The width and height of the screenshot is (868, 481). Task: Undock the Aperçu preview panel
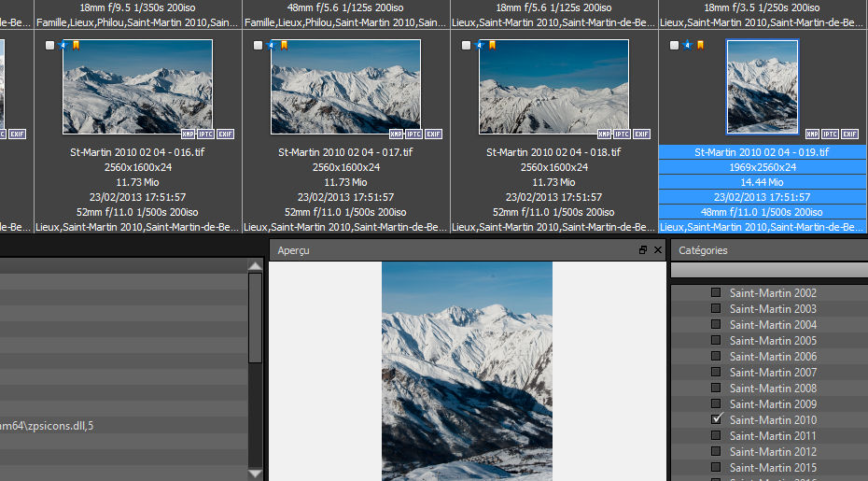point(643,250)
